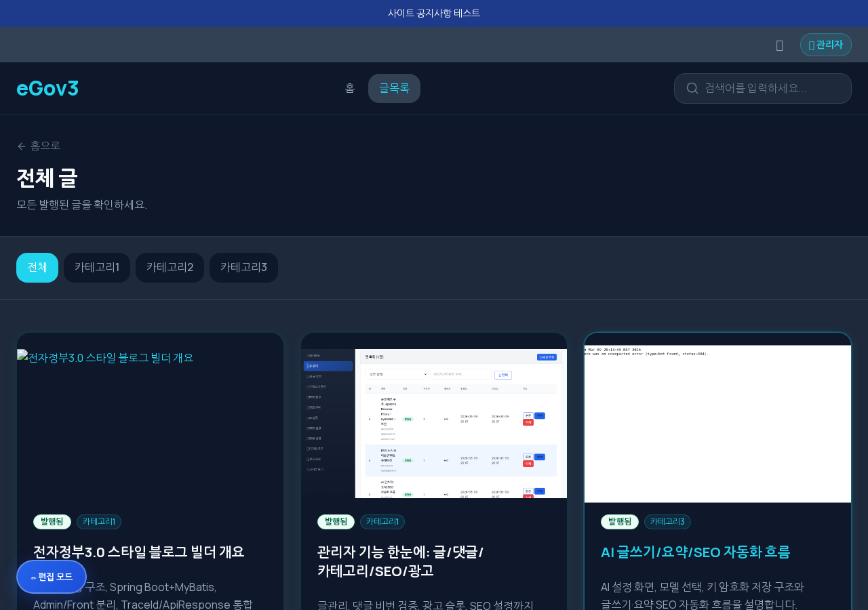Open the 관리자 admin button
The image size is (868, 610).
coord(825,45)
